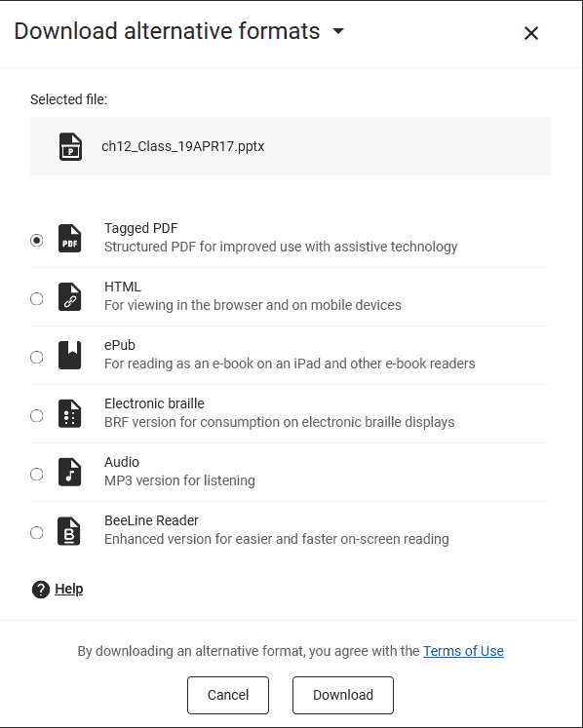Choose the BeeLine Reader radio option
The height and width of the screenshot is (728, 583).
point(37,532)
